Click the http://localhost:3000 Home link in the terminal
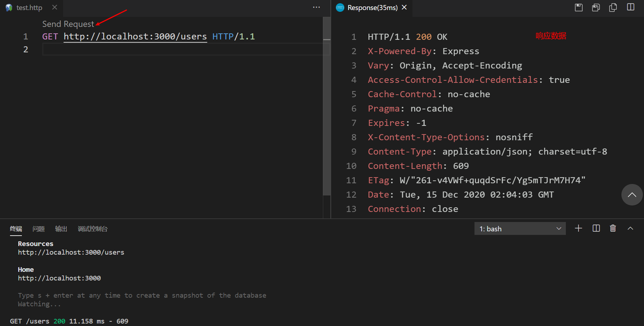The image size is (644, 326). tap(59, 278)
